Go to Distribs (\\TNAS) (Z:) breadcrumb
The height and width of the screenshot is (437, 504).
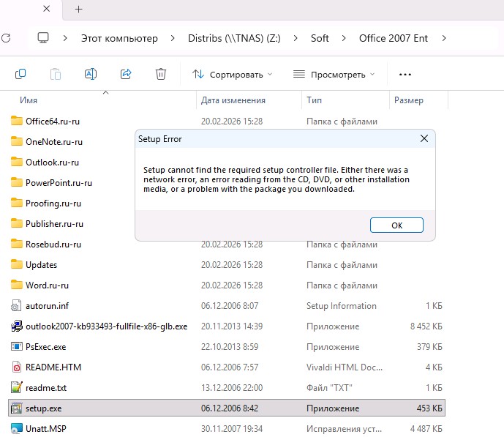point(234,38)
